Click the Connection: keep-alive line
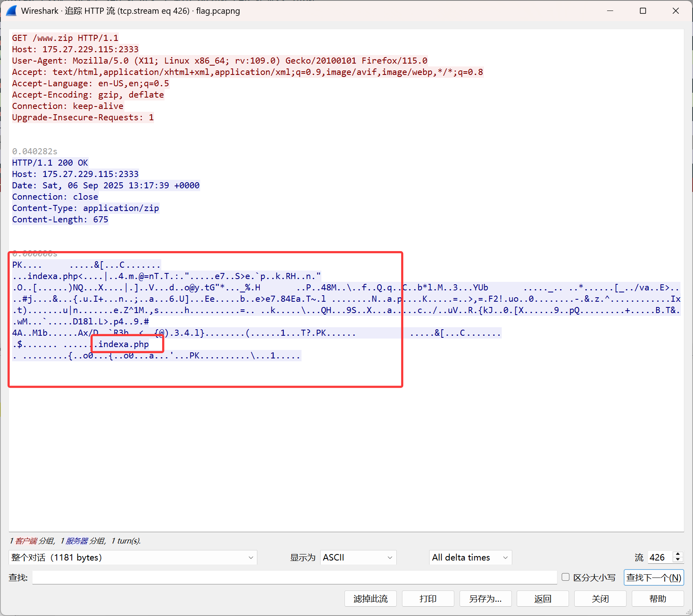 coord(68,106)
